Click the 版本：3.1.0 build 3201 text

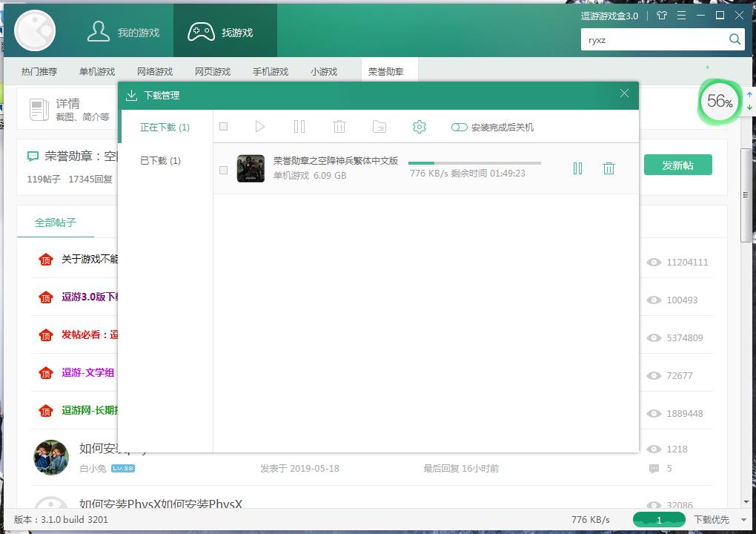tap(61, 519)
